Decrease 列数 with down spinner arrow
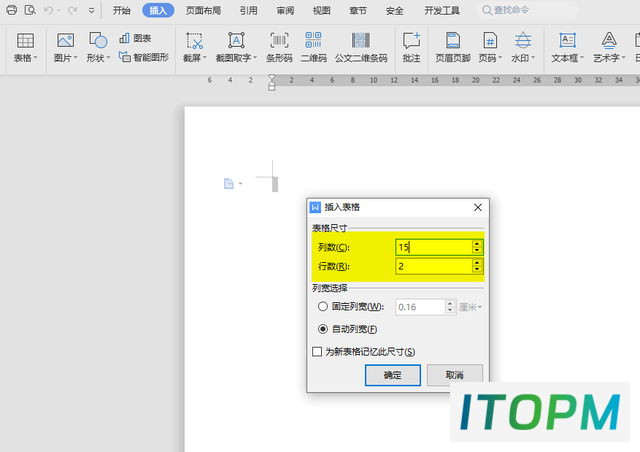The height and width of the screenshot is (452, 640). [477, 250]
